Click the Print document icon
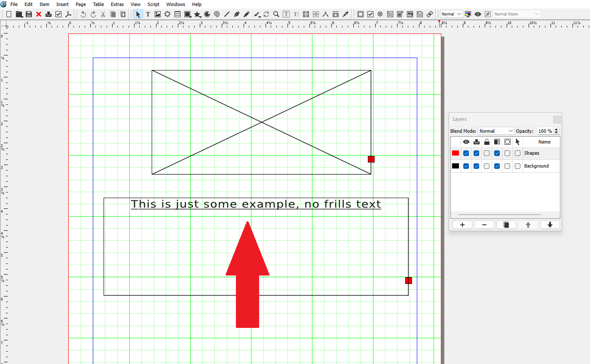 [49, 14]
